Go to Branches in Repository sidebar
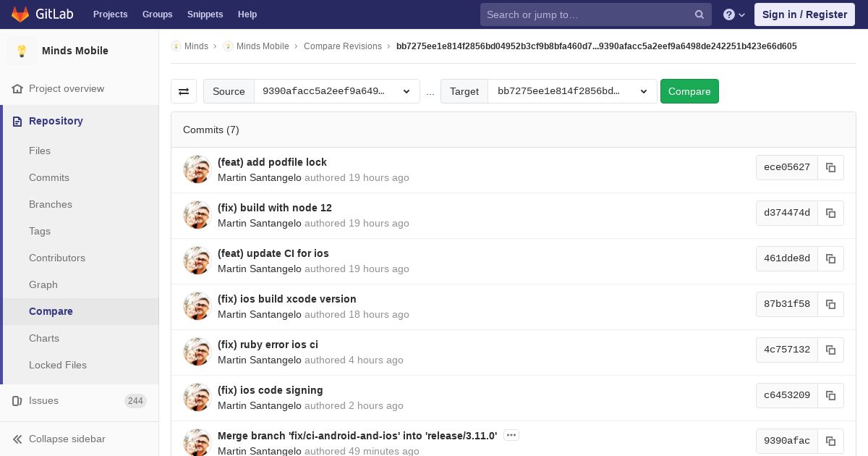This screenshot has height=456, width=868. (51, 204)
